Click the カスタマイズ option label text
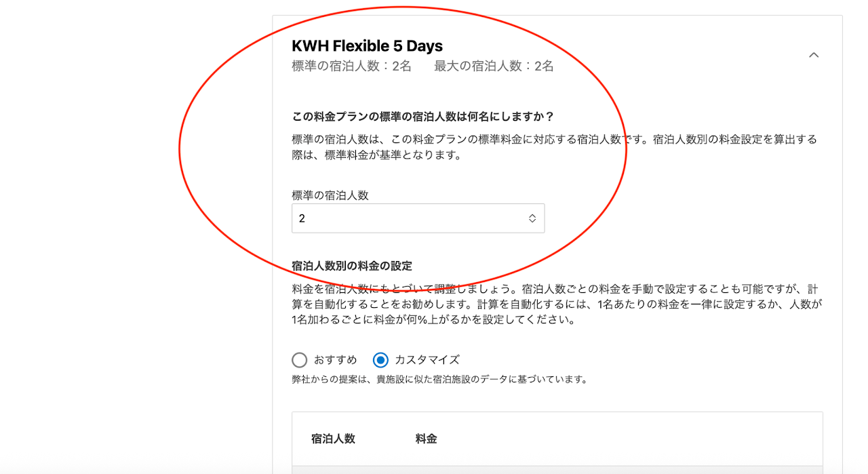 click(x=427, y=360)
